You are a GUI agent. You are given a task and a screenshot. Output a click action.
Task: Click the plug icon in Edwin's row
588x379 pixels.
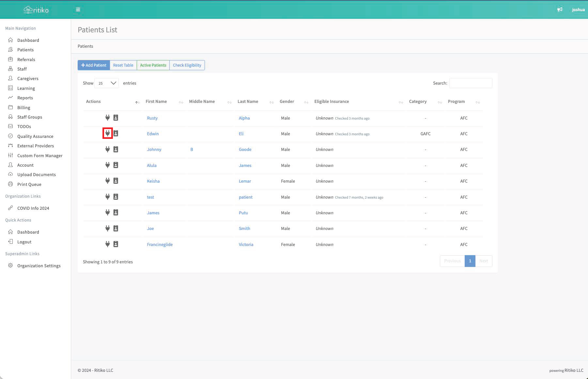click(x=107, y=133)
